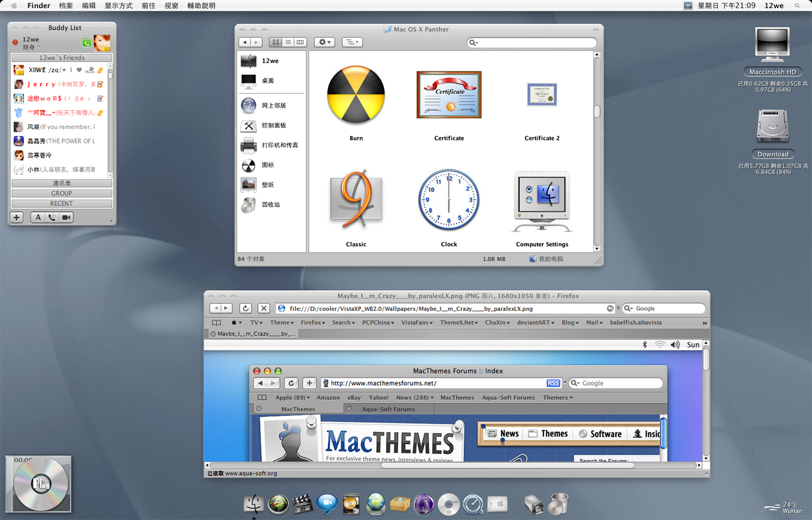The height and width of the screenshot is (520, 812).
Task: Click the Firefox Google search box
Action: [664, 308]
